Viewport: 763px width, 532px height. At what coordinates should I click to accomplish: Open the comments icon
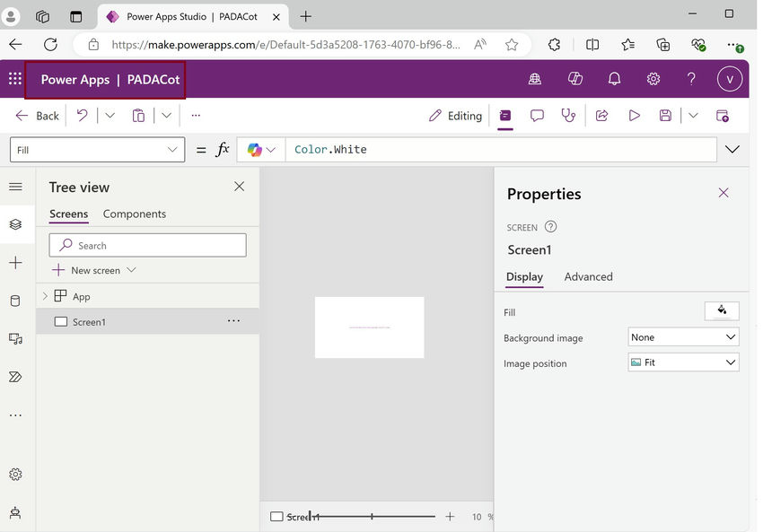[537, 116]
